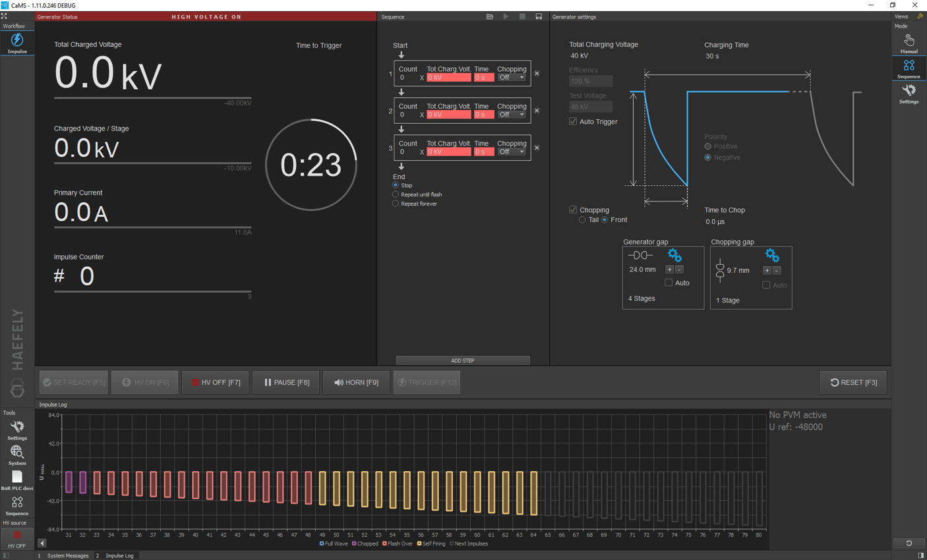Viewport: 927px width, 560px height.
Task: Open Chopping dropdown in step 1
Action: click(512, 78)
